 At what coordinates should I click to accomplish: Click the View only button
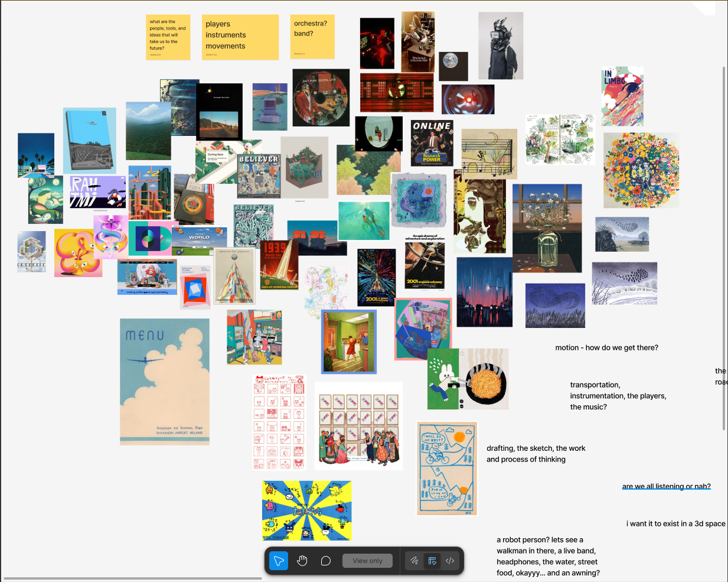[x=367, y=560]
